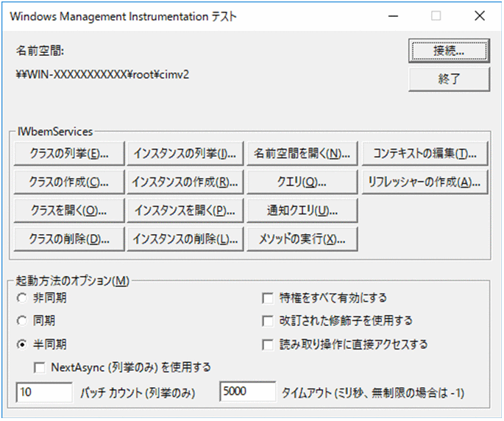Click the IWbemServices group label
Image resolution: width=504 pixels, height=421 pixels.
pyautogui.click(x=55, y=132)
